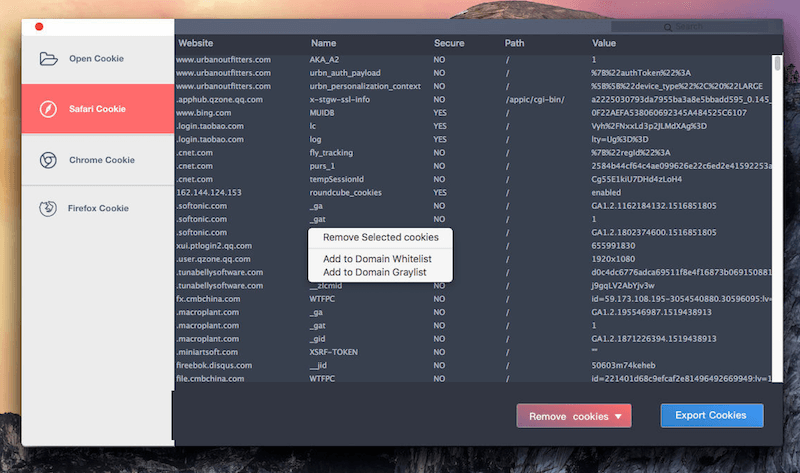Select the fx.cmbchina.com website cell

click(208, 299)
